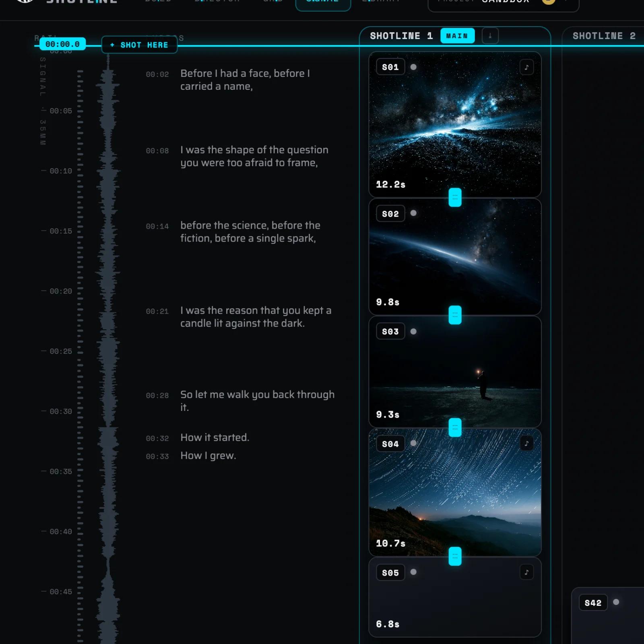Viewport: 644px width, 644px height.
Task: Open the S03 lone figure thumbnail
Action: click(455, 372)
